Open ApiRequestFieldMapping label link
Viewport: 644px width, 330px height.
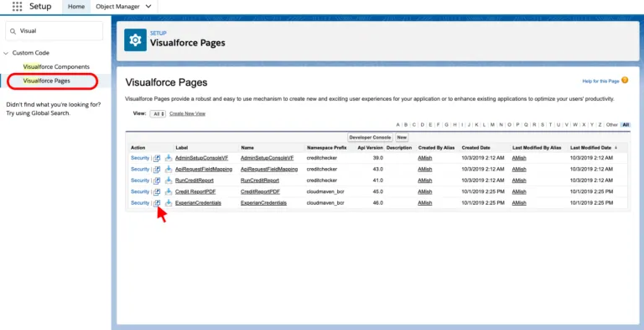coord(204,169)
